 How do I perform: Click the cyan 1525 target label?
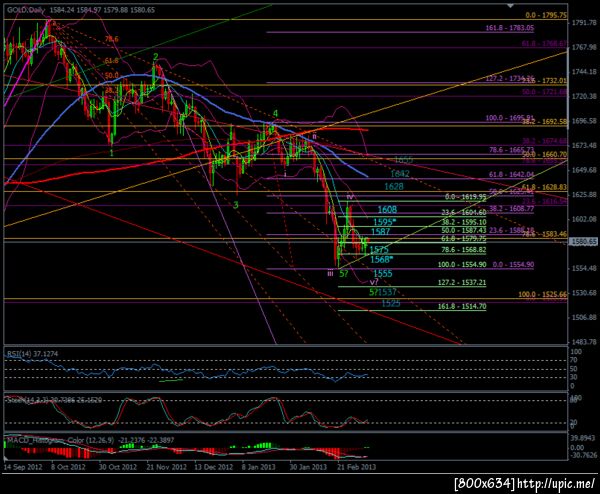(391, 304)
